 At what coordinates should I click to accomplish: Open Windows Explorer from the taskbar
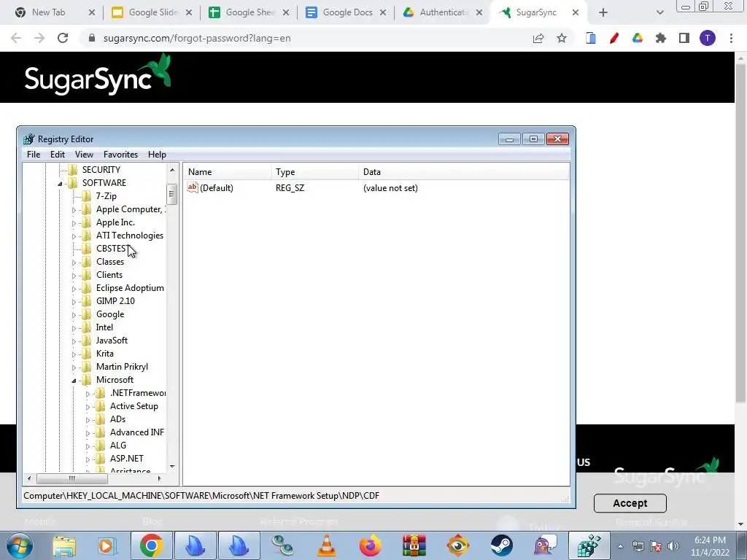tap(64, 545)
